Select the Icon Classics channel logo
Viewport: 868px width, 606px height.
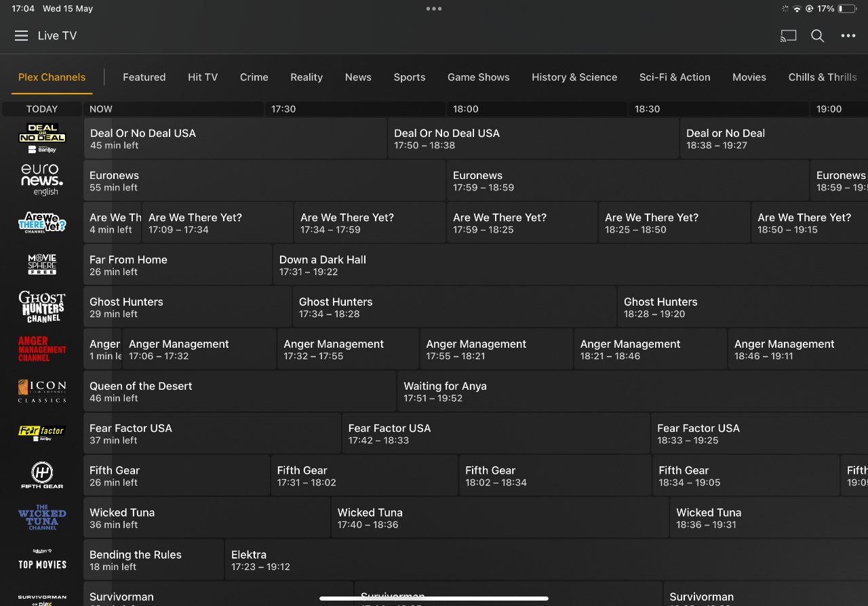(42, 391)
